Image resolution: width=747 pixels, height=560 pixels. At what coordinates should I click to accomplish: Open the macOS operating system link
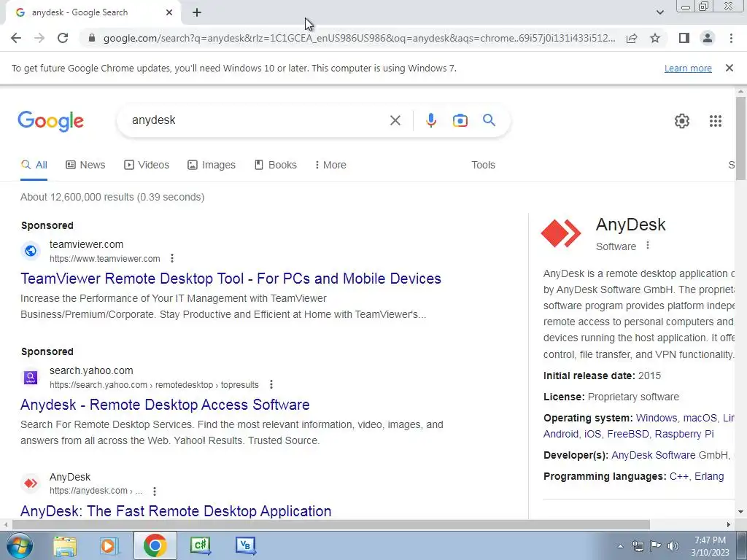700,418
